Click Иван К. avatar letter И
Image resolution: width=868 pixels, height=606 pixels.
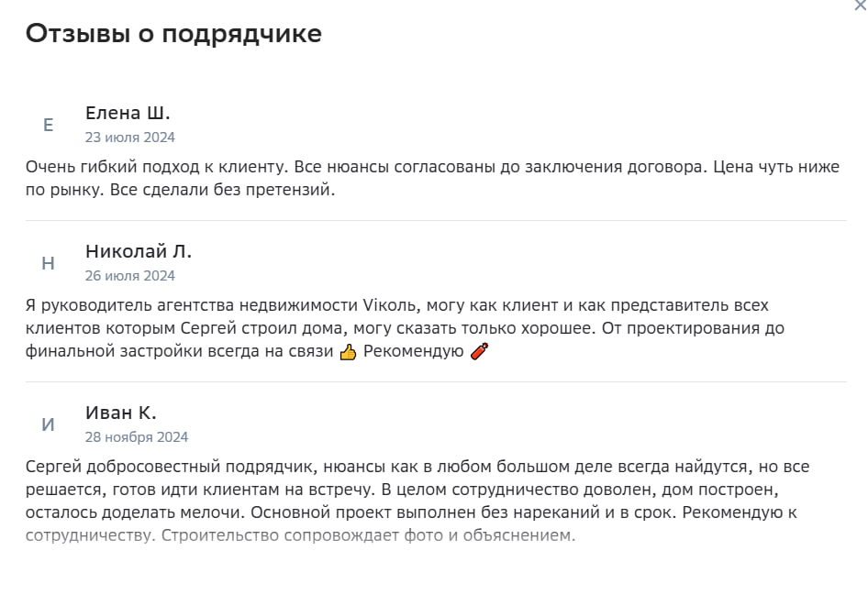[48, 424]
